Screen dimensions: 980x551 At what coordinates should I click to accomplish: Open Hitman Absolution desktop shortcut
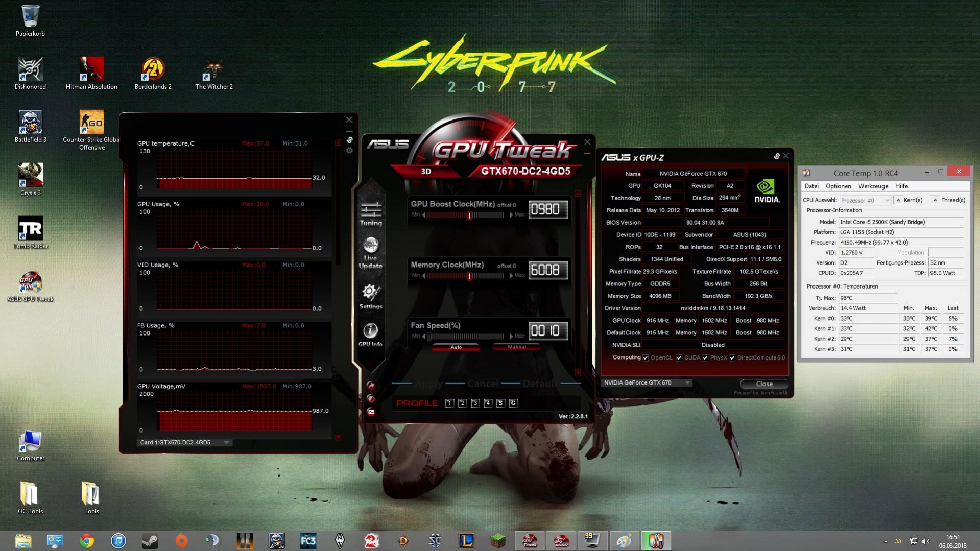pyautogui.click(x=91, y=74)
